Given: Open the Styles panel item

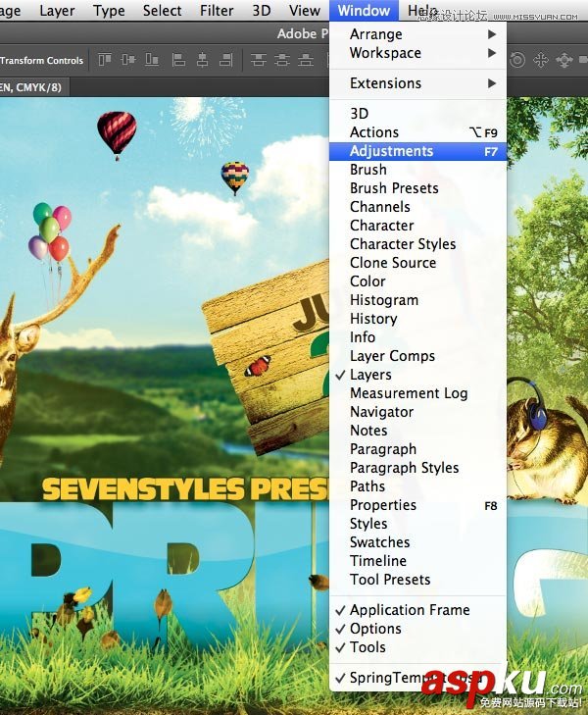Looking at the screenshot, I should [x=417, y=524].
